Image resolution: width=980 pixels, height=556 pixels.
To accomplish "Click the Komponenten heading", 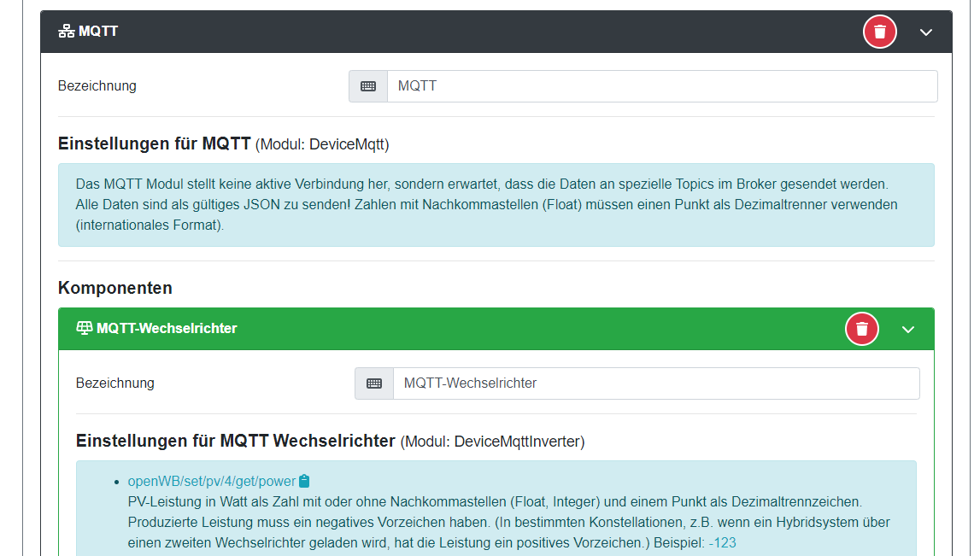I will click(x=115, y=288).
